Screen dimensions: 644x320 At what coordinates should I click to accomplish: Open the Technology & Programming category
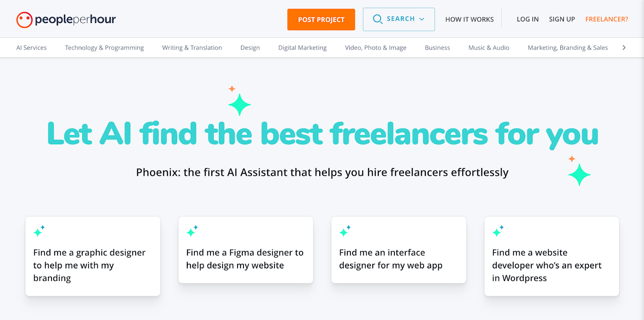104,48
